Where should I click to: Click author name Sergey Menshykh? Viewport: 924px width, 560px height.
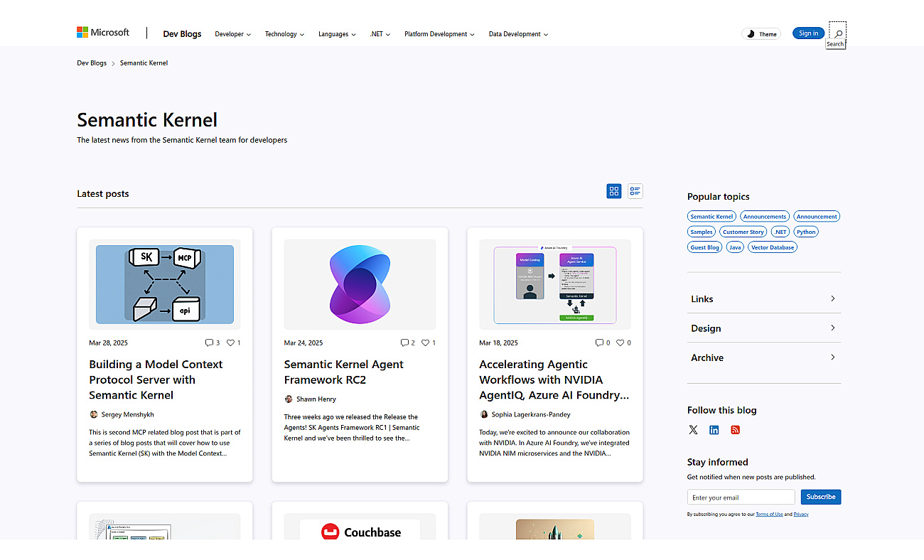pyautogui.click(x=127, y=414)
